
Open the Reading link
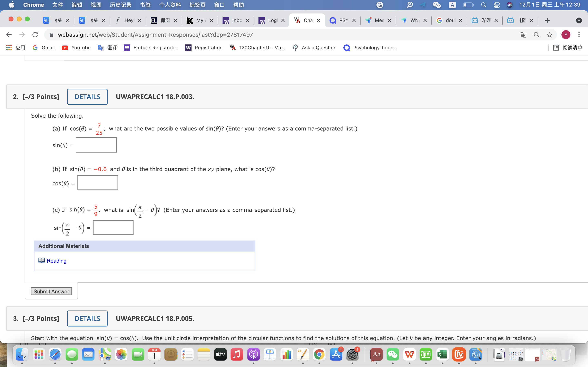click(56, 261)
